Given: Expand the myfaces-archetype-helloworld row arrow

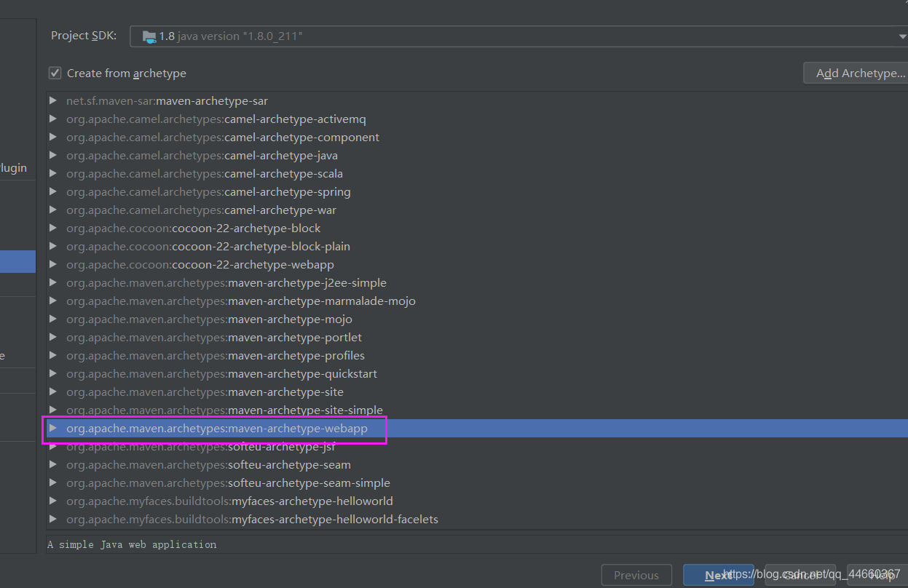Looking at the screenshot, I should (52, 501).
